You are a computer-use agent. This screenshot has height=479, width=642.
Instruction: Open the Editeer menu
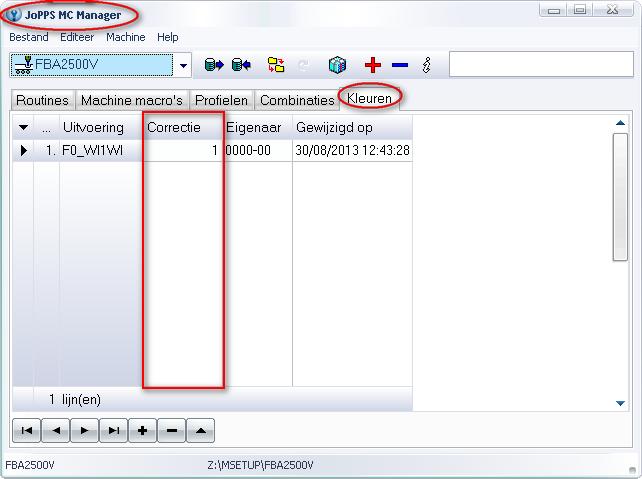pyautogui.click(x=77, y=37)
